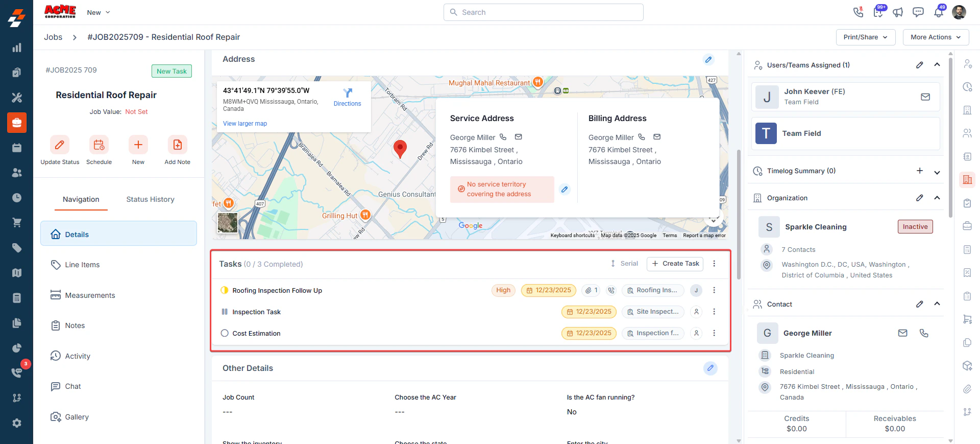Open the More Actions dropdown

tap(936, 37)
